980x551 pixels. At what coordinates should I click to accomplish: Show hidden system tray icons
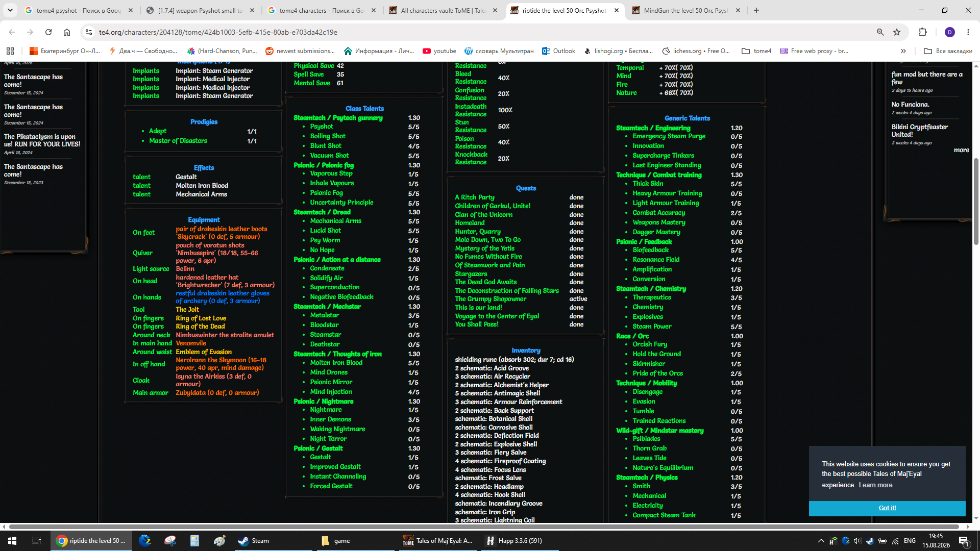(821, 541)
